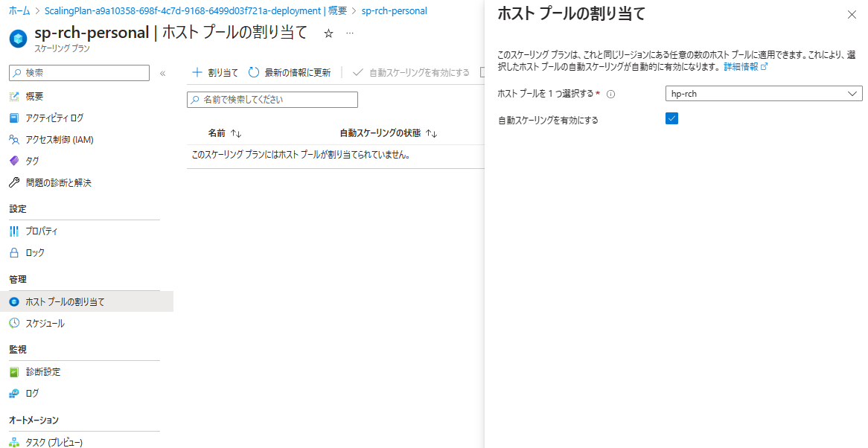Click the 問題の診断と解決 wrench icon

coord(14,182)
